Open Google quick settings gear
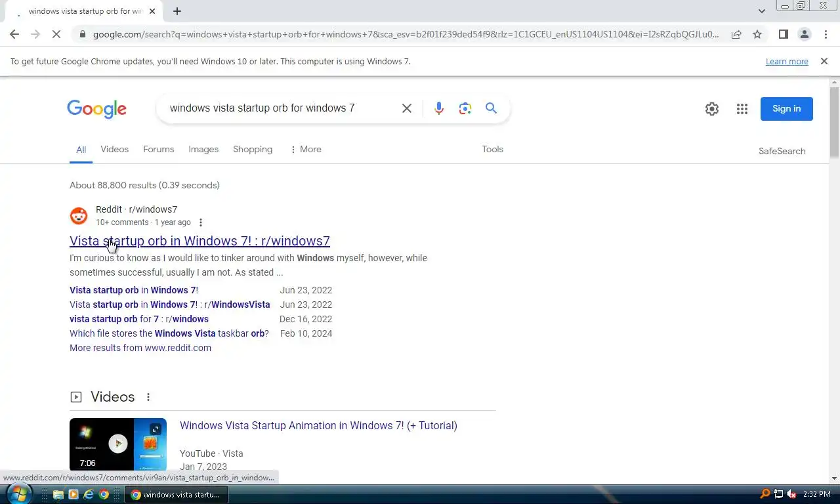Image resolution: width=840 pixels, height=504 pixels. 712,109
